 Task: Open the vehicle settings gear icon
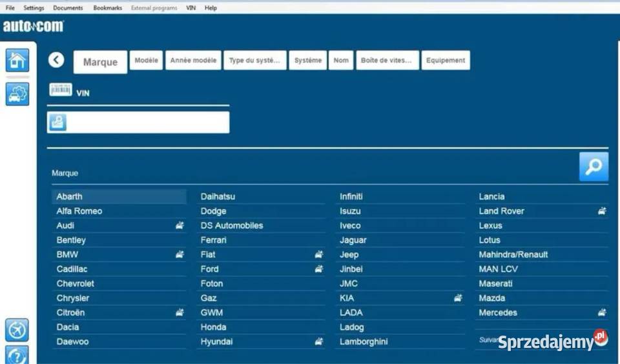[x=17, y=94]
